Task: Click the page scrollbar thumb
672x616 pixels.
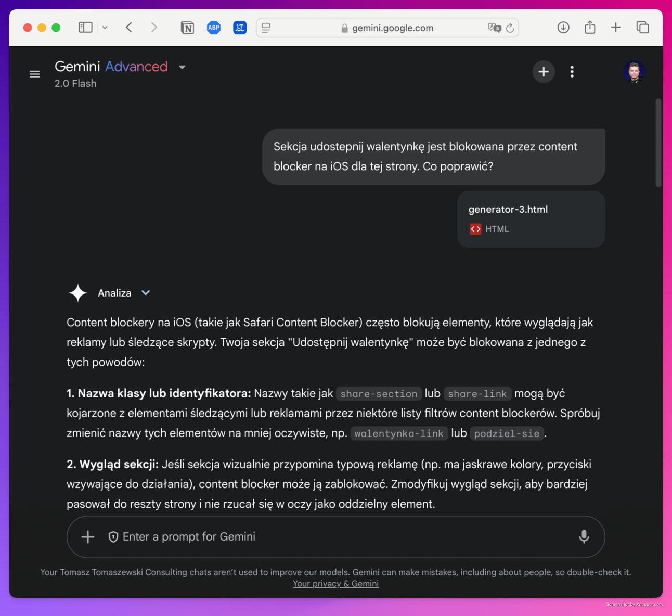Action: (658, 143)
